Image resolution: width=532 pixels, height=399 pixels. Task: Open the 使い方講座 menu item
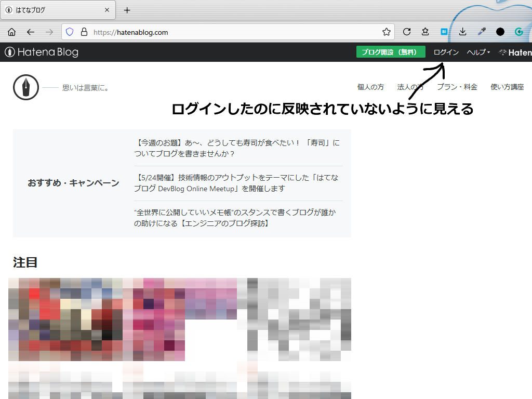(x=507, y=87)
